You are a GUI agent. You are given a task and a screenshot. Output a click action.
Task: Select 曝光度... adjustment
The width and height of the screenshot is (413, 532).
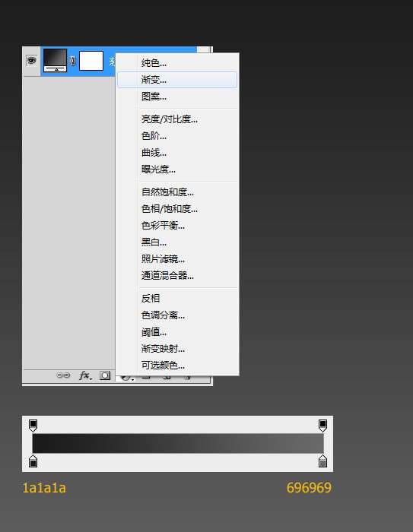pyautogui.click(x=177, y=169)
